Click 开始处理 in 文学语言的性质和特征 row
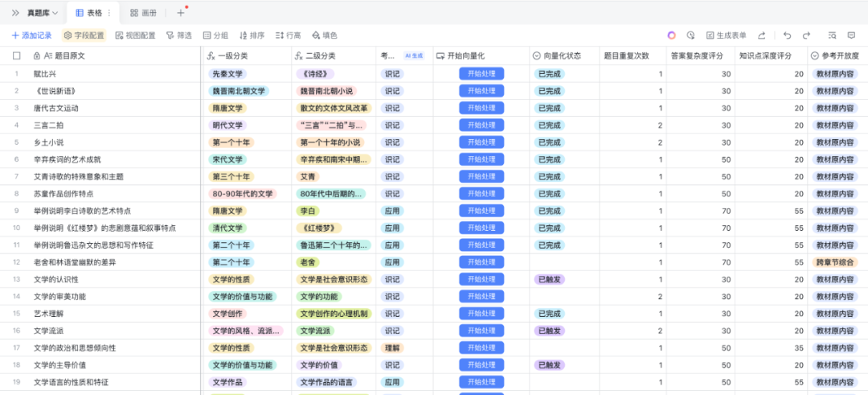868x395 pixels. 481,382
